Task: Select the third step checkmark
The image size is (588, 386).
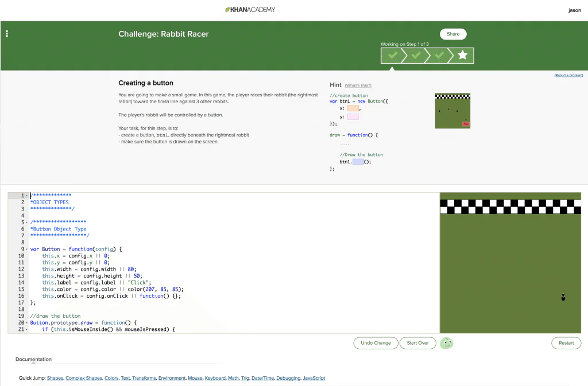Action: (x=439, y=55)
